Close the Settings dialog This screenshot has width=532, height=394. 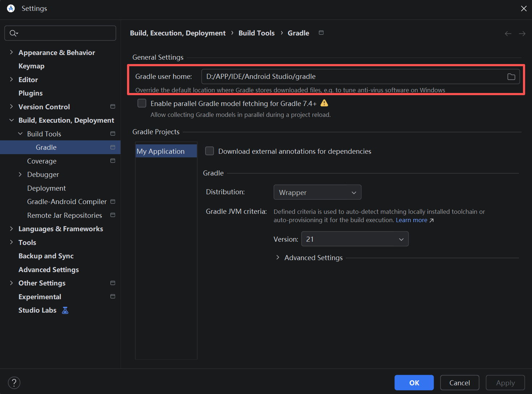click(524, 8)
